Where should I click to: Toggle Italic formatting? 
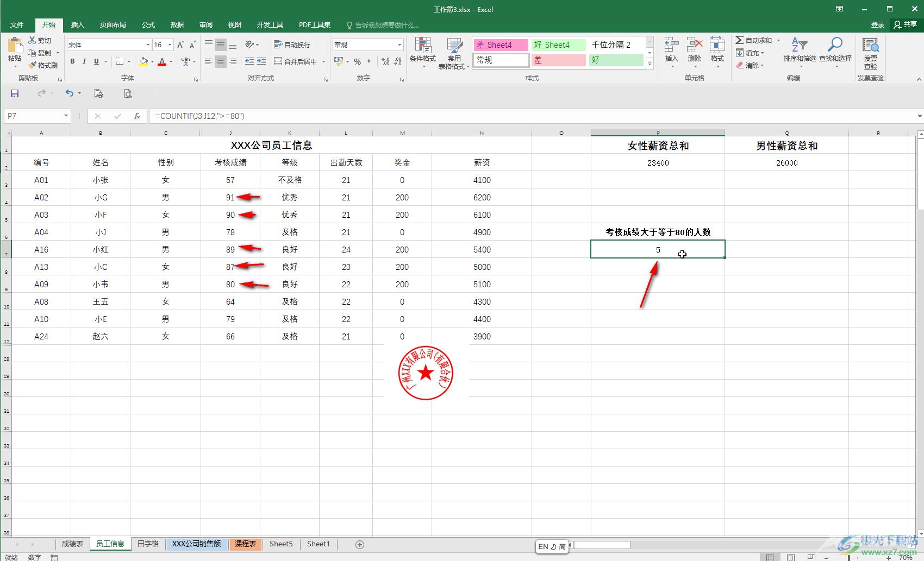click(x=84, y=61)
